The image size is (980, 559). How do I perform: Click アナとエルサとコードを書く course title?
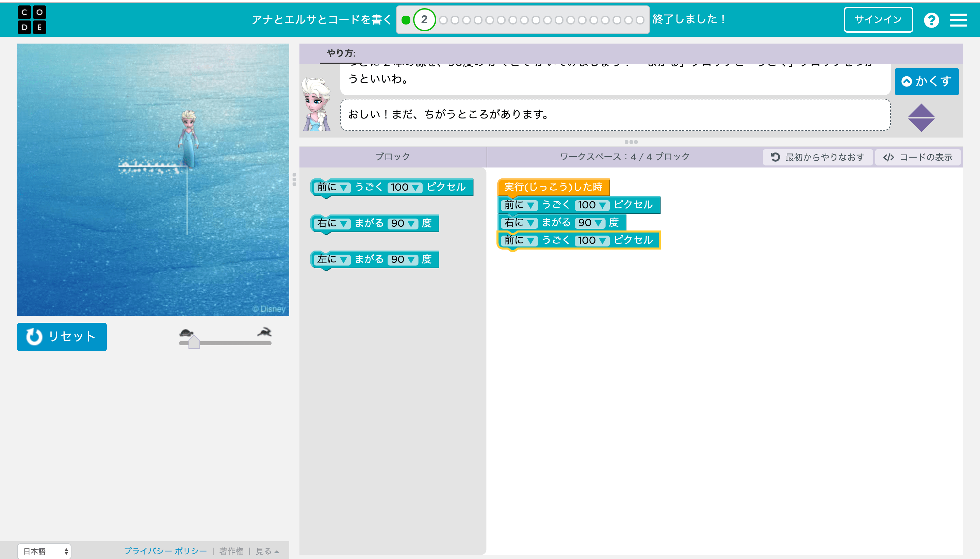322,20
